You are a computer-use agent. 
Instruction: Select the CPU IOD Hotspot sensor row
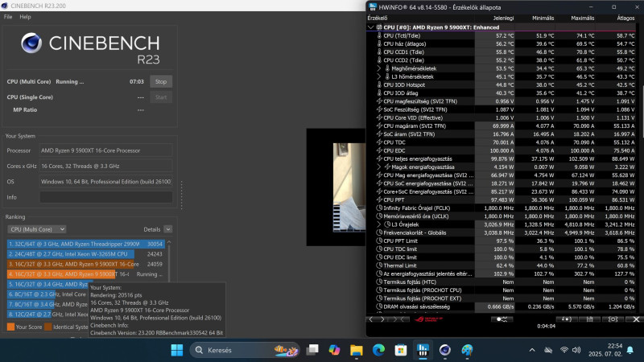click(x=502, y=85)
